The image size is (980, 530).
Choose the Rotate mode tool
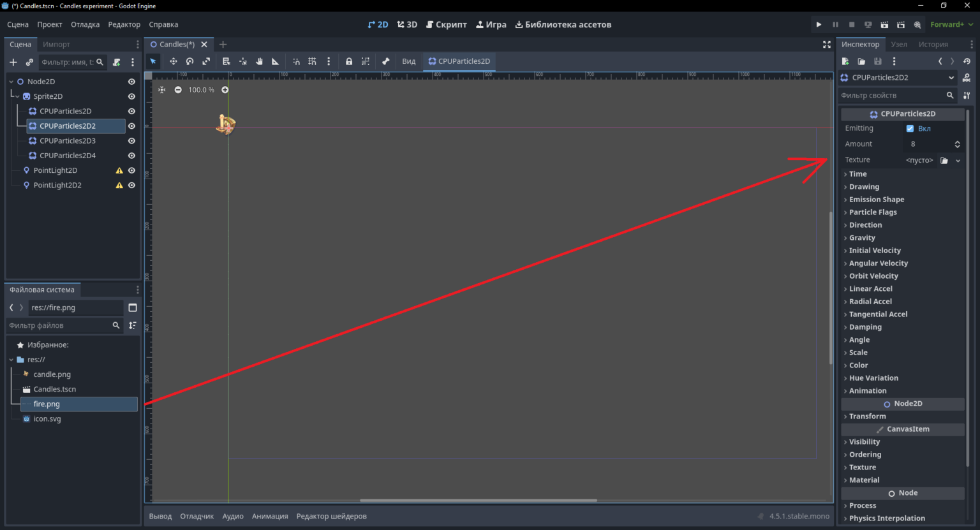point(189,61)
